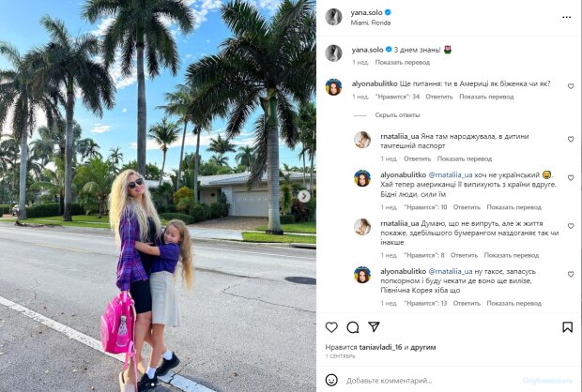Open yana.solo username in header
Viewport: 582px width, 392px height.
tap(366, 12)
